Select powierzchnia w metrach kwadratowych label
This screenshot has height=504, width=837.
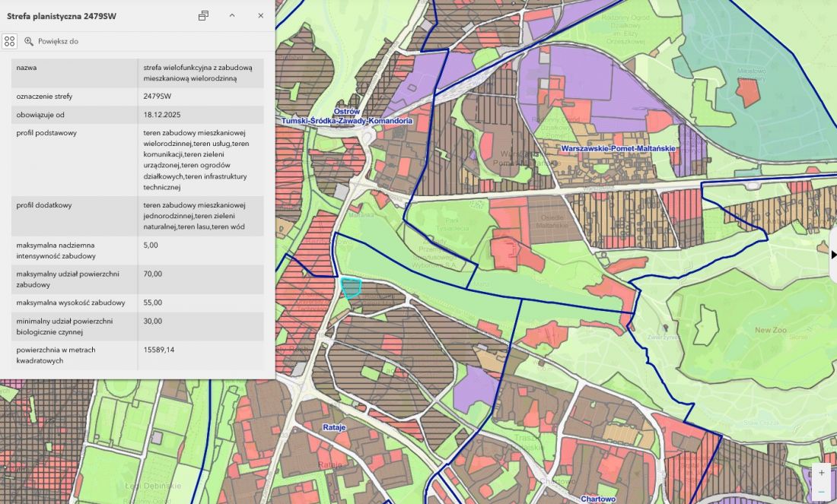(56, 355)
